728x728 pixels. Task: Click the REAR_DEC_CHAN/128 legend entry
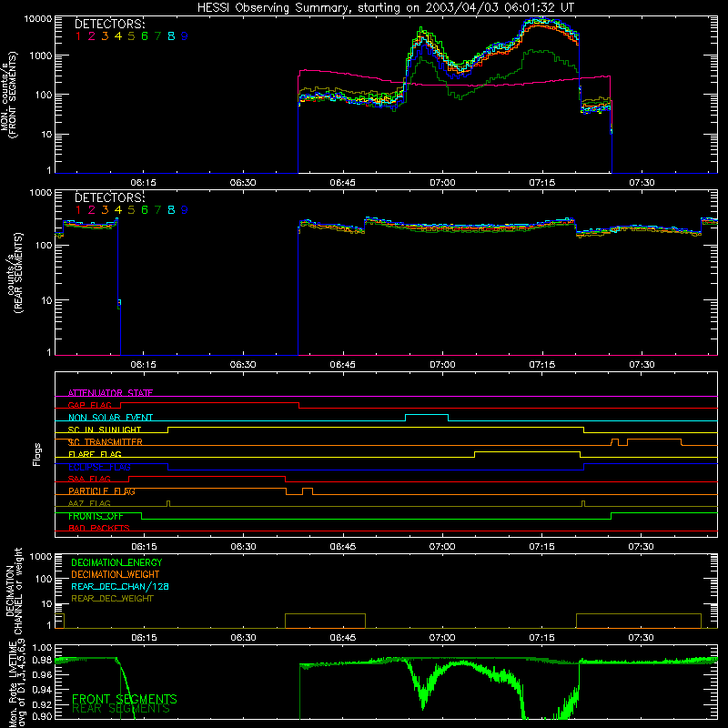tap(120, 586)
